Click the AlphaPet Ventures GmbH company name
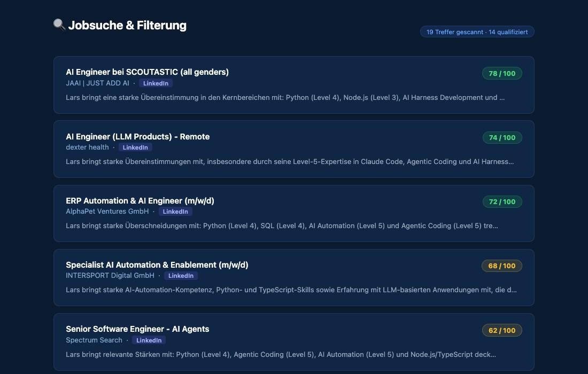588x374 pixels. click(107, 212)
